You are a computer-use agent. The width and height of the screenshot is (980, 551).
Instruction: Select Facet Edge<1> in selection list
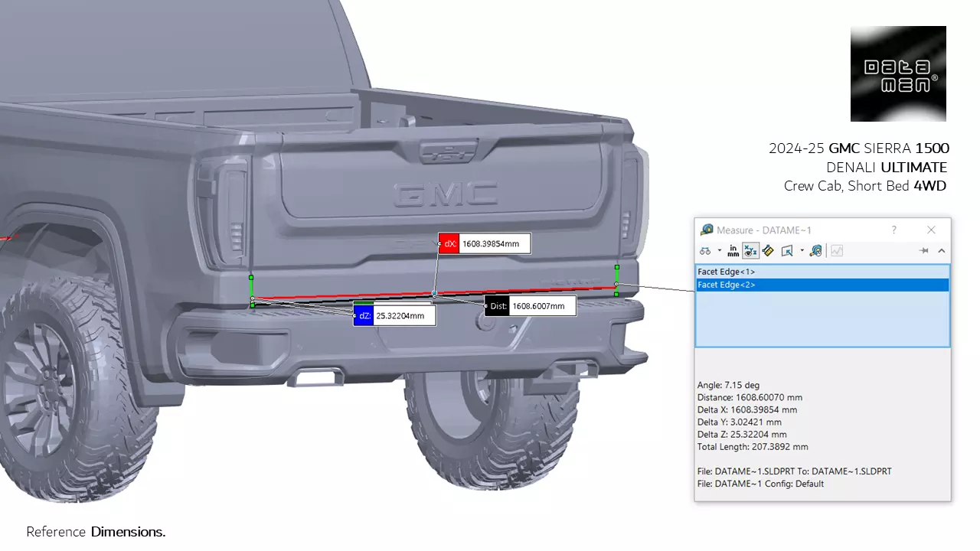point(822,272)
